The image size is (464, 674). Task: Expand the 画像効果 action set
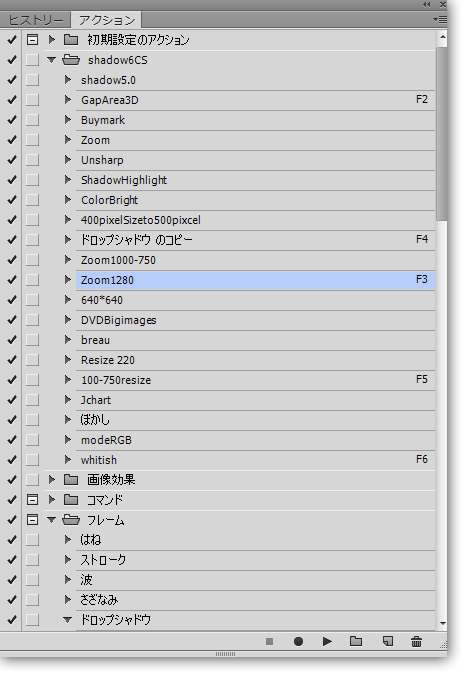click(52, 480)
